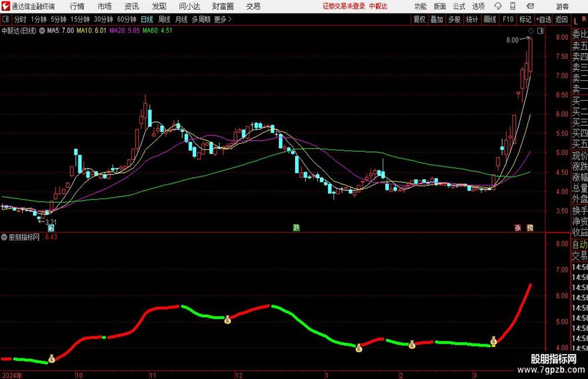The height and width of the screenshot is (379, 588).
Task: Select the 多周期 multi-period tab
Action: pyautogui.click(x=201, y=19)
